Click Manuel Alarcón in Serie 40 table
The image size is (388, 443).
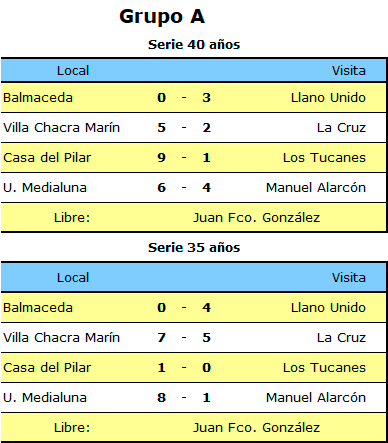pyautogui.click(x=316, y=188)
